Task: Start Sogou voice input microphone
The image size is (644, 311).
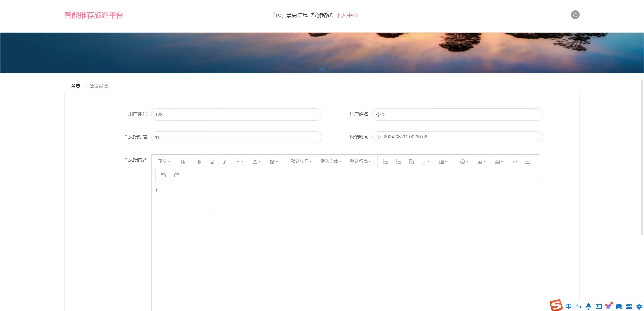Action: (x=588, y=306)
